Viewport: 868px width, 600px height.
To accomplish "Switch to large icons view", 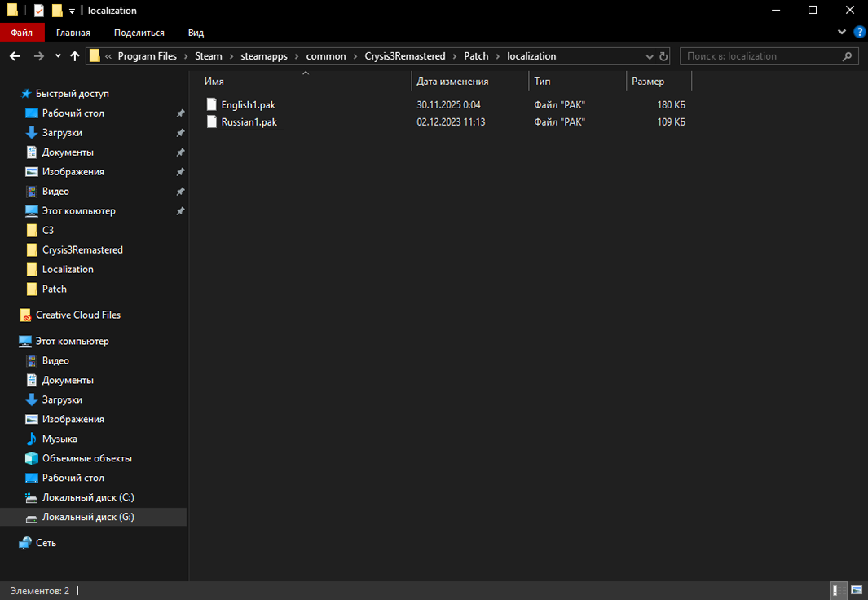I will (x=857, y=590).
